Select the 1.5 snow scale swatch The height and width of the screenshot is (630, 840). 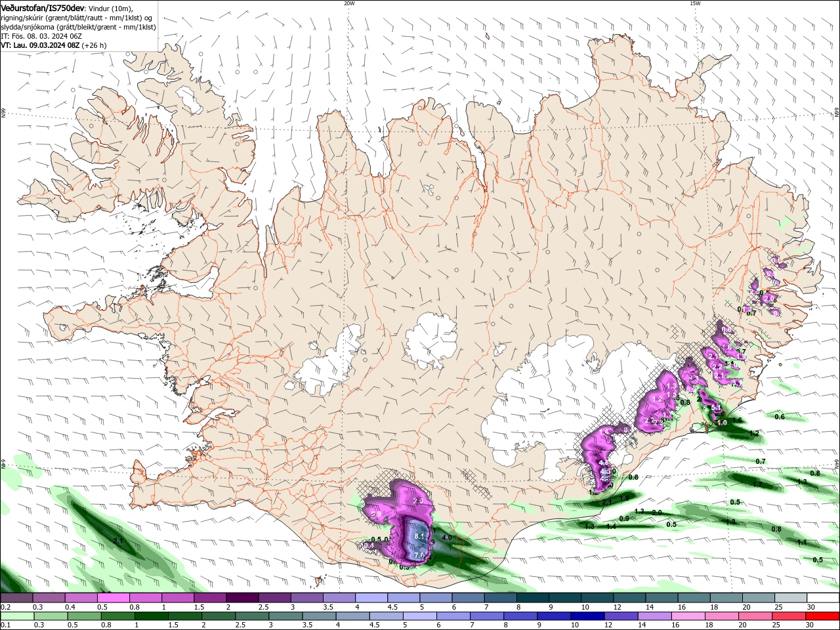[x=210, y=598]
